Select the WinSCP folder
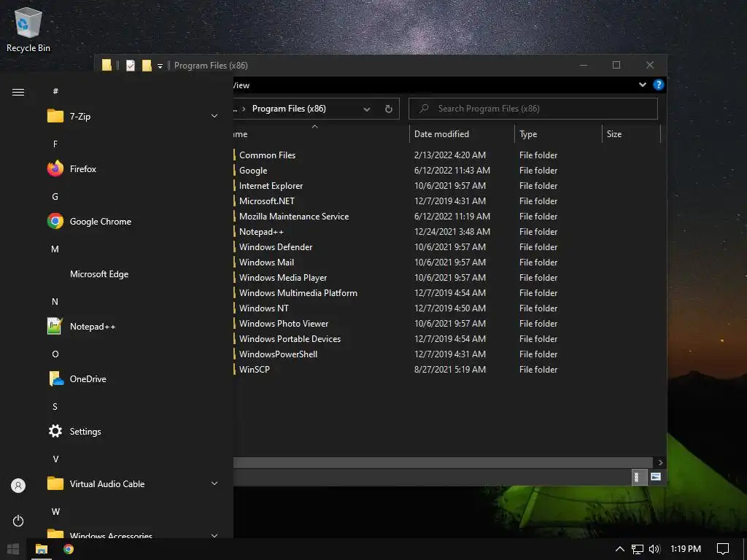This screenshot has height=560, width=747. tap(255, 370)
